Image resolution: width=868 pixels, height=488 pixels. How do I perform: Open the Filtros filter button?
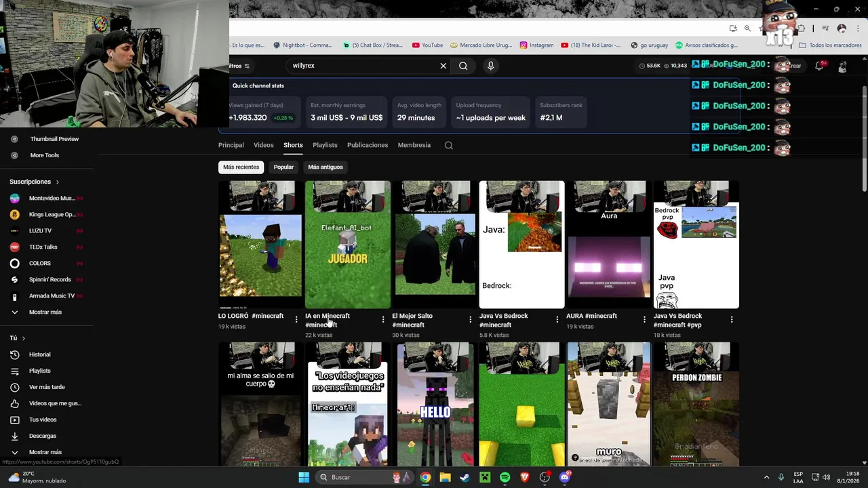point(240,66)
